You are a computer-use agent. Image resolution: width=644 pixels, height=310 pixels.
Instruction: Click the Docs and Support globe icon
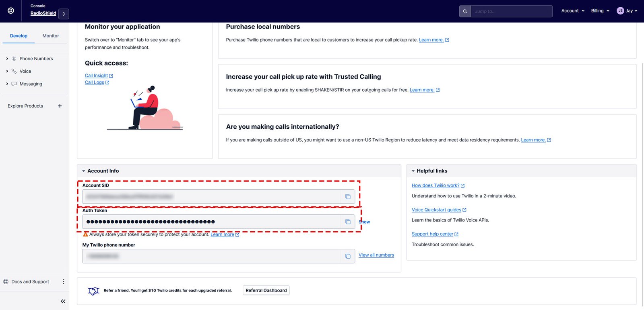[x=6, y=282]
